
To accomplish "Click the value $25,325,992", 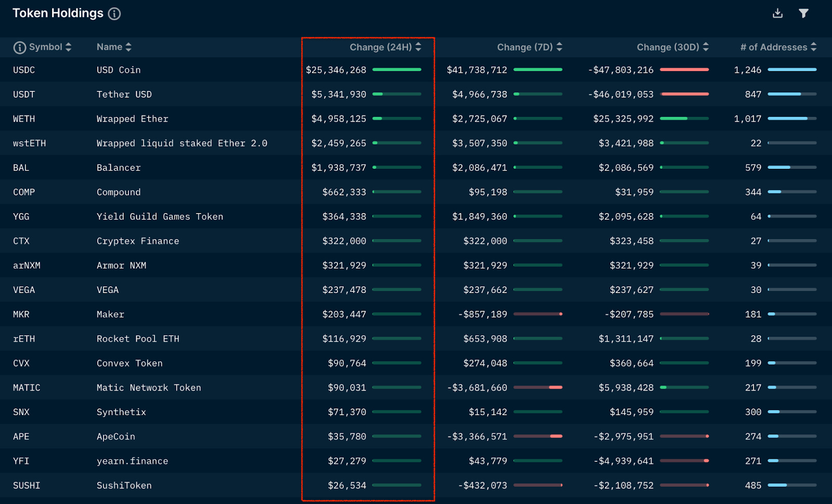I will pos(623,118).
